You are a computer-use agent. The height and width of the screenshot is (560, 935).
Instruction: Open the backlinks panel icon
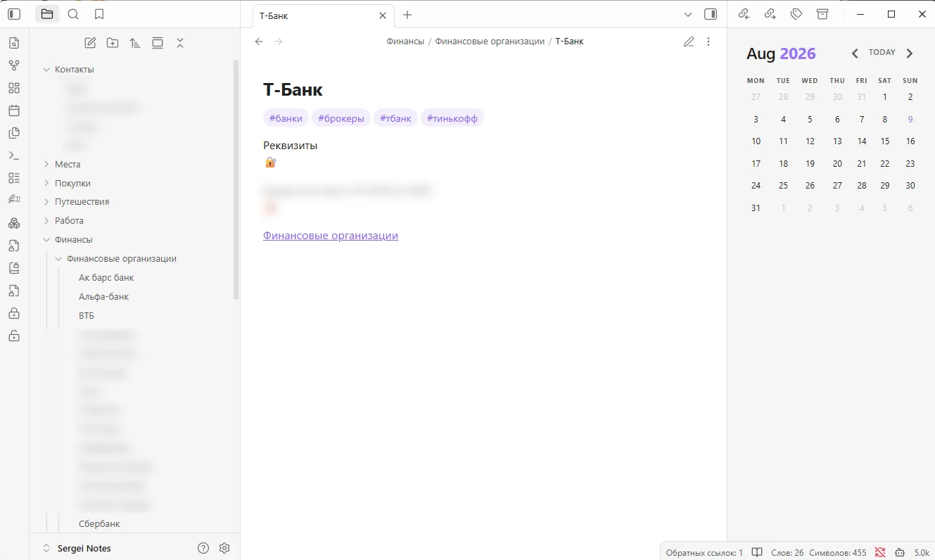tap(744, 14)
